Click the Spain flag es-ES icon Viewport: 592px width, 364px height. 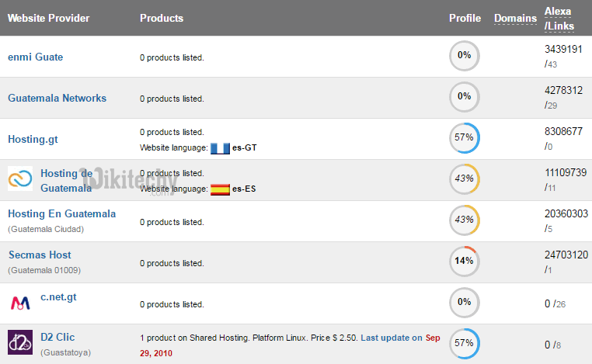(x=220, y=189)
